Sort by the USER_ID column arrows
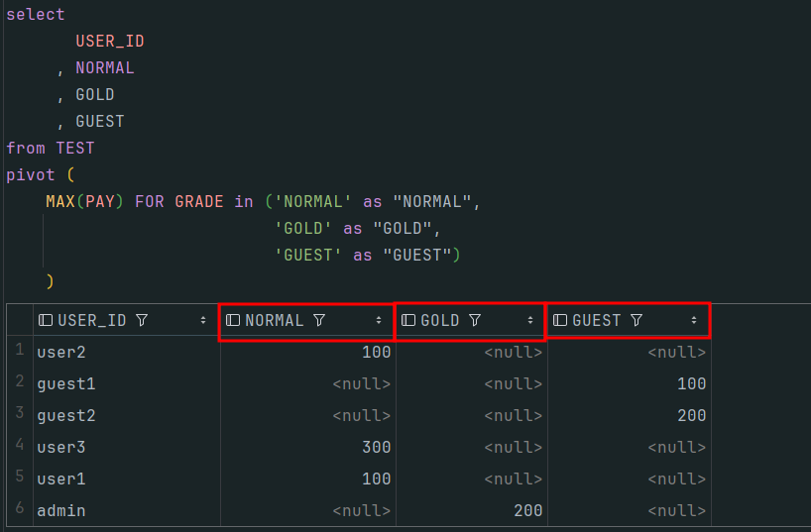This screenshot has height=532, width=811. pos(203,321)
